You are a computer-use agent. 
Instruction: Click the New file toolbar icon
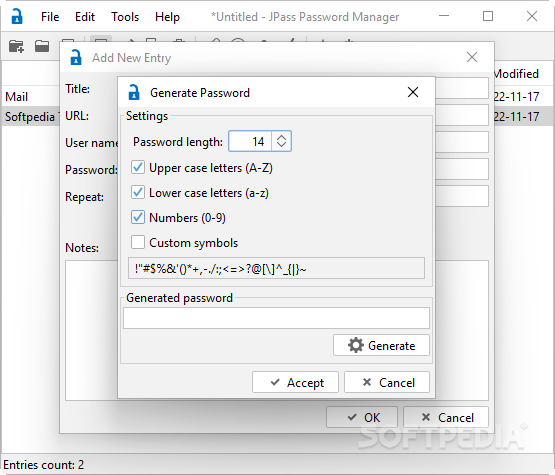pos(16,46)
